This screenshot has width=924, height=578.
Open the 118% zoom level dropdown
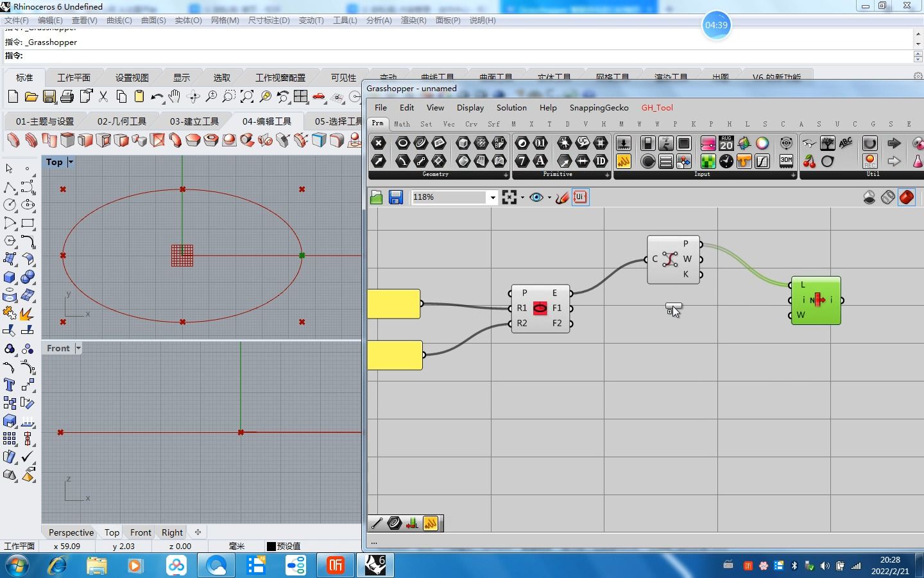[x=493, y=197]
